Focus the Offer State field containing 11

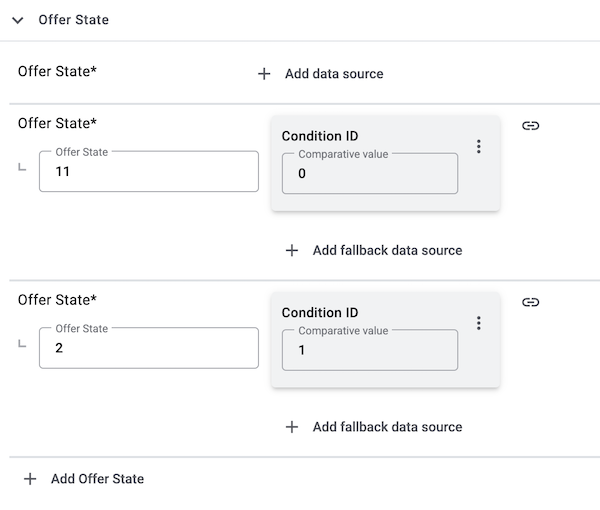point(148,172)
